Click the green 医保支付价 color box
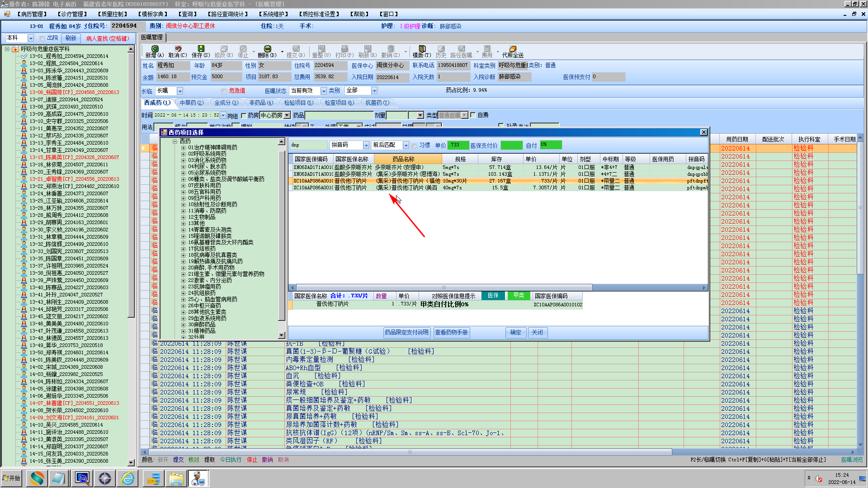 [x=511, y=145]
